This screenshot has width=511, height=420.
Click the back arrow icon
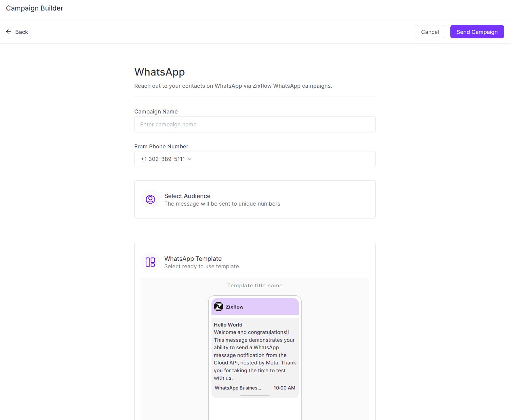(x=9, y=31)
